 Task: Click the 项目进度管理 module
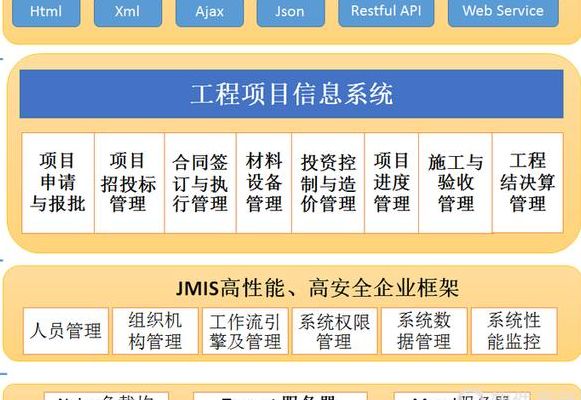click(392, 183)
